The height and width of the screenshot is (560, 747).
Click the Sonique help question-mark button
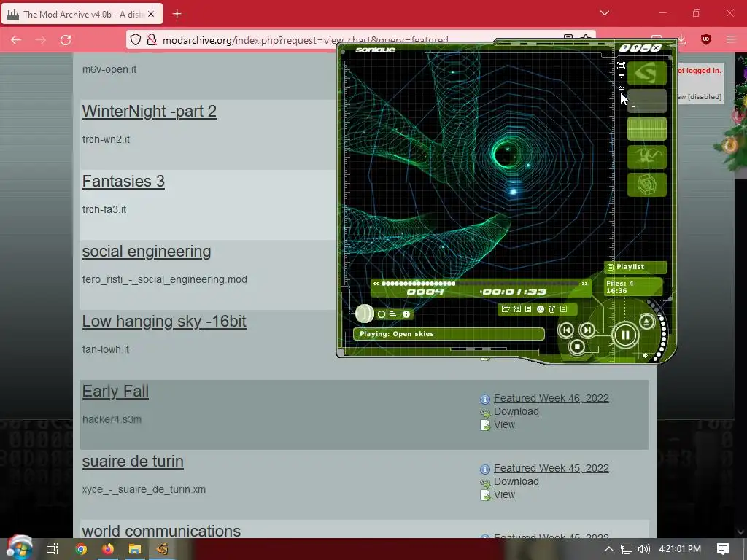pyautogui.click(x=624, y=48)
